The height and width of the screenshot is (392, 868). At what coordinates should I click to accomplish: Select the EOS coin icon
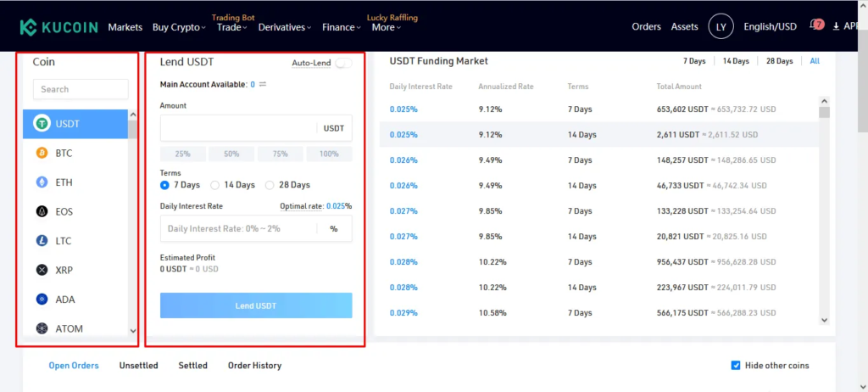pyautogui.click(x=42, y=212)
